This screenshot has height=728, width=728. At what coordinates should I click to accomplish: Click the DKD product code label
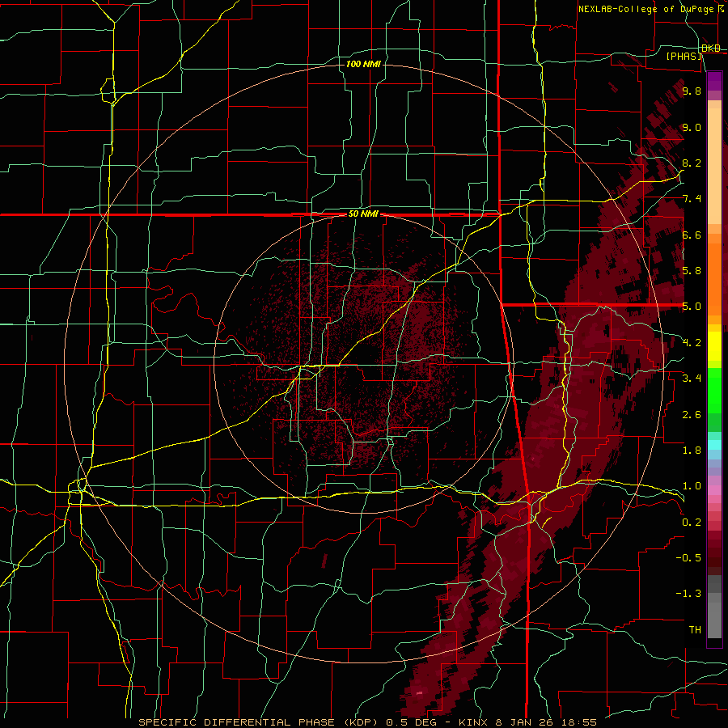[711, 49]
